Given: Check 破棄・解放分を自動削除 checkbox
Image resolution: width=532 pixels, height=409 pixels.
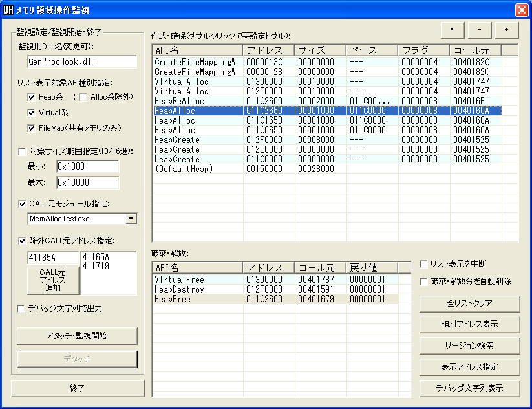Looking at the screenshot, I should [x=423, y=282].
